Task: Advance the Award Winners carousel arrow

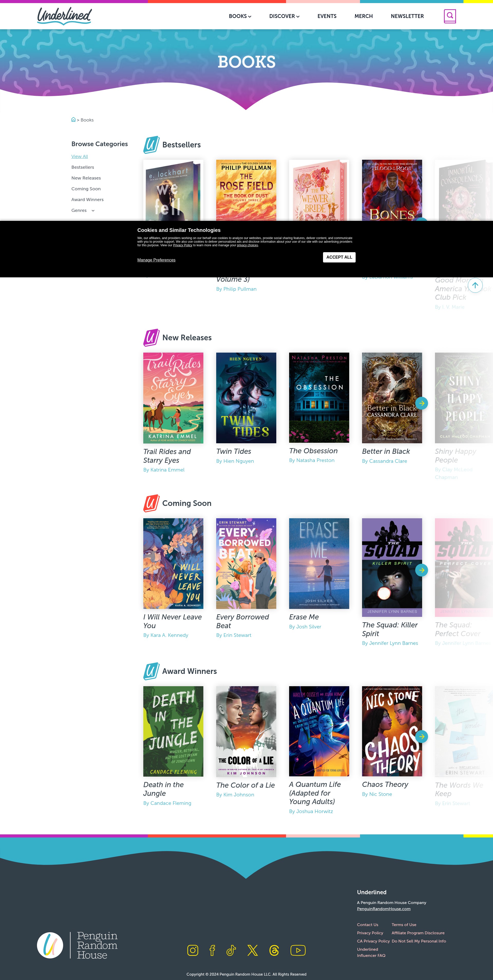Action: [421, 737]
